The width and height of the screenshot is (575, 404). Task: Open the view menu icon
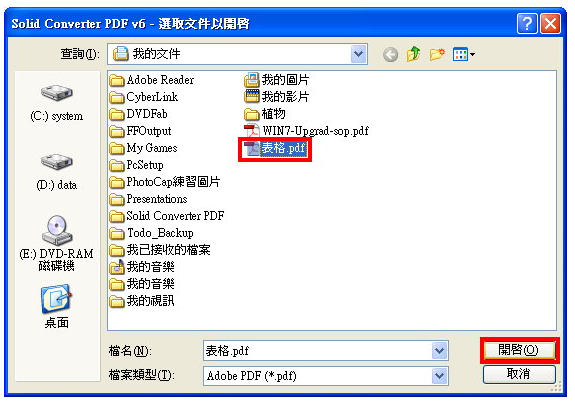(x=464, y=55)
